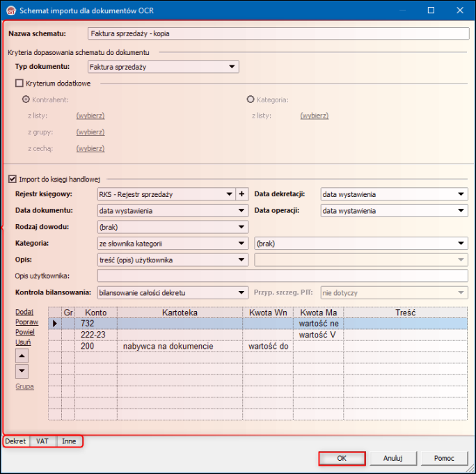Click (wybierz) link for Kategoria z listy
Screen dimensions: 476x474
pyautogui.click(x=315, y=116)
